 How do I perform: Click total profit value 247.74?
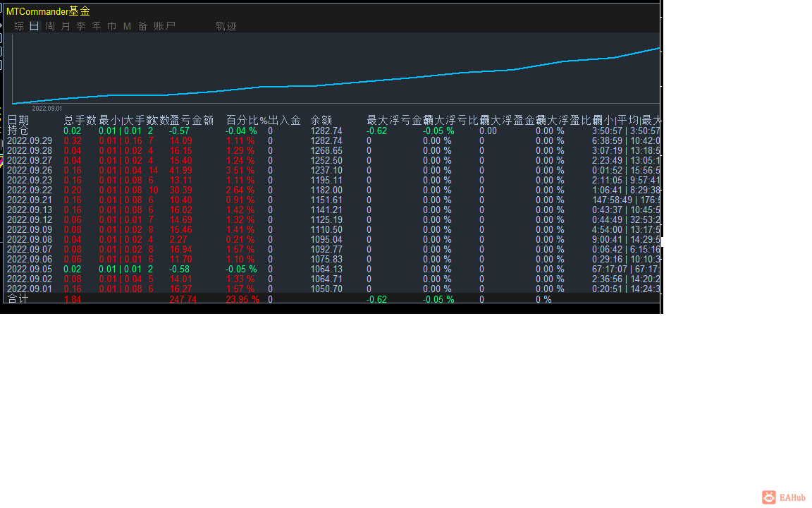tap(183, 299)
